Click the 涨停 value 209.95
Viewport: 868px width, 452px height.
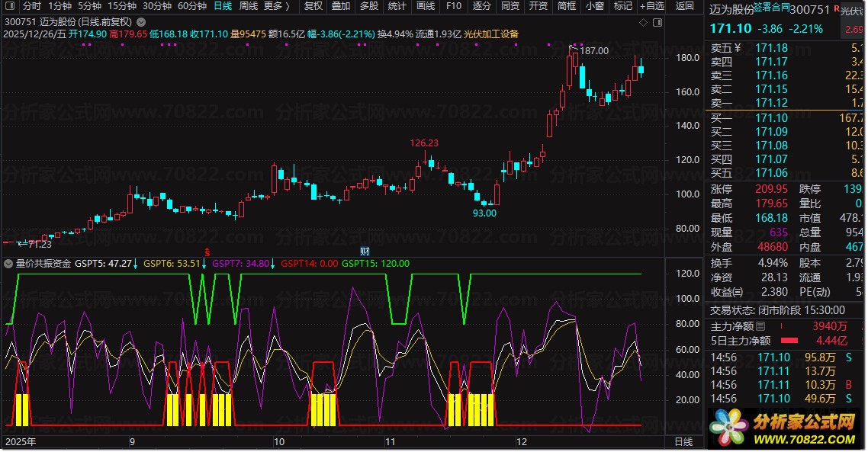point(772,189)
